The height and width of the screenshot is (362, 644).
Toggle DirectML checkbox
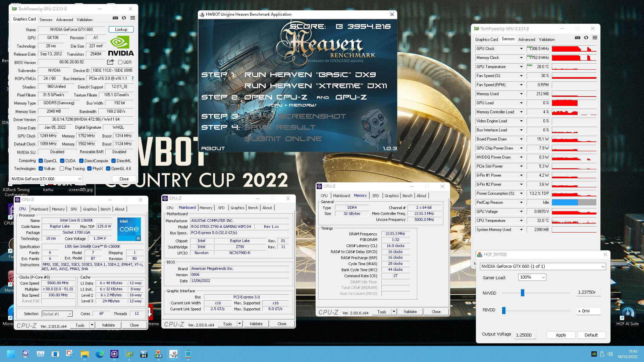113,161
